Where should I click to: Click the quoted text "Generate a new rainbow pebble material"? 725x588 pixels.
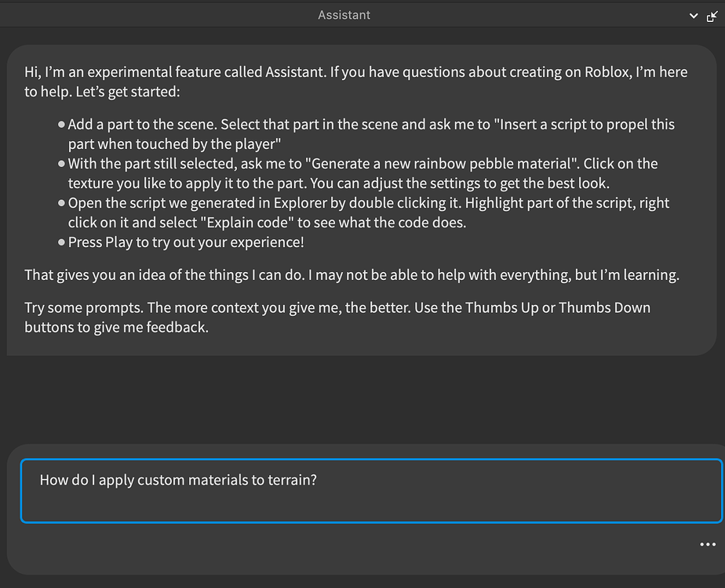[447, 164]
